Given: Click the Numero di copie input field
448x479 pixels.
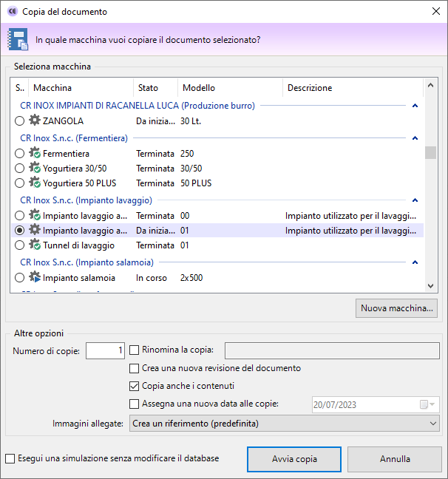Looking at the screenshot, I should coord(105,350).
